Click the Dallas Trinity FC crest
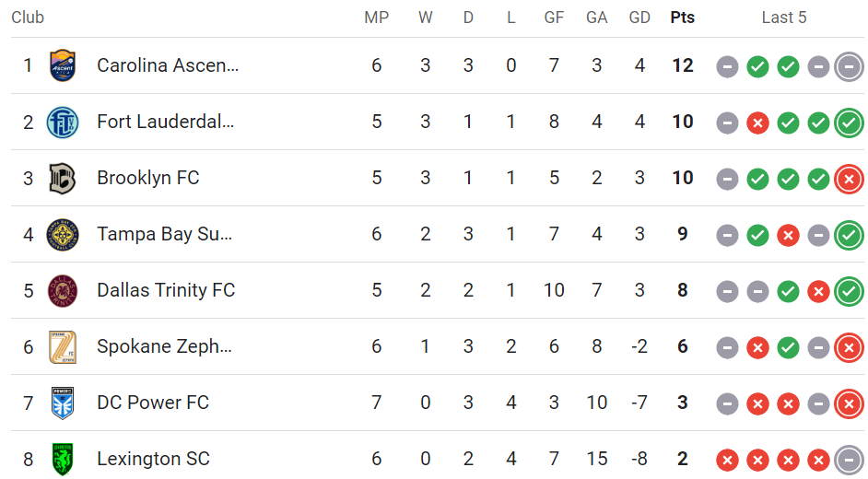 [63, 290]
